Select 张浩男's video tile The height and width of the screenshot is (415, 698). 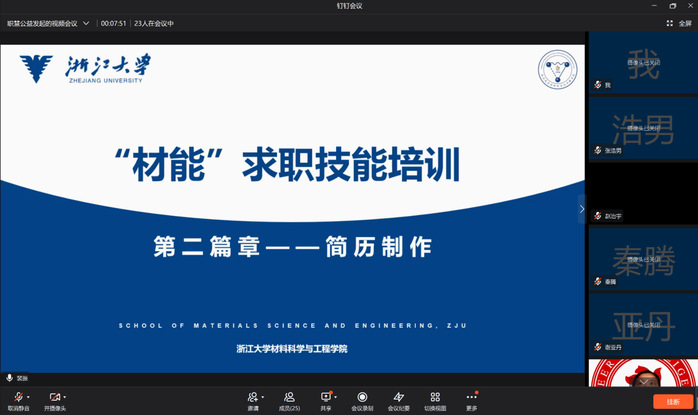click(x=642, y=127)
